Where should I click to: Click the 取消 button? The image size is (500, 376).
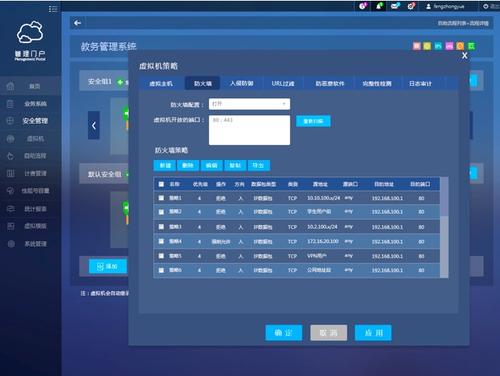click(329, 333)
